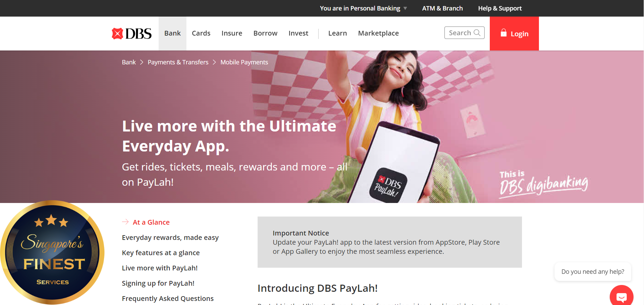
Task: Click into the Search field
Action: point(460,33)
